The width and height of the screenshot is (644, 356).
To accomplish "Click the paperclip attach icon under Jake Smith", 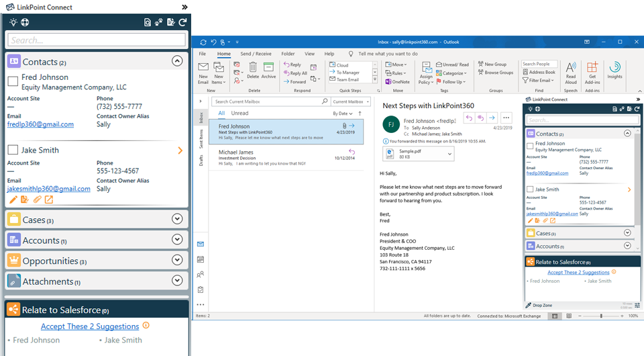I will [x=38, y=199].
